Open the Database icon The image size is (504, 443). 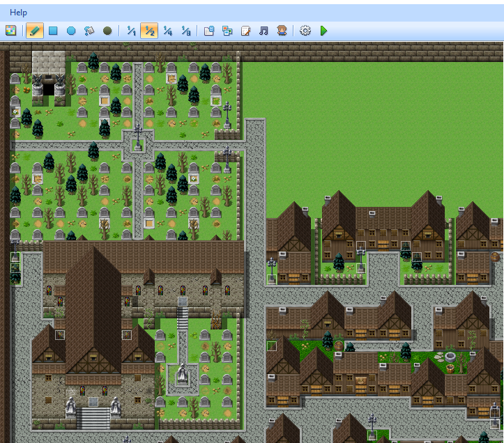pyautogui.click(x=209, y=31)
